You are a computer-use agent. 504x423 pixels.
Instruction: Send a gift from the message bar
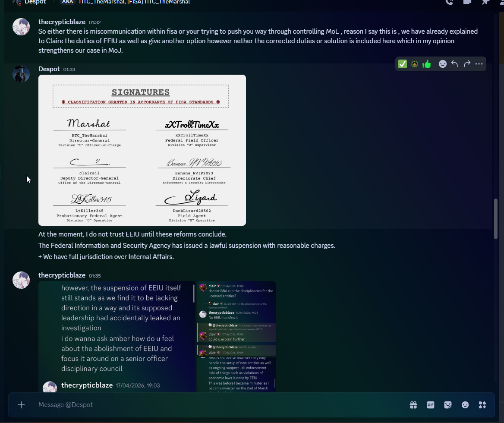tap(413, 405)
